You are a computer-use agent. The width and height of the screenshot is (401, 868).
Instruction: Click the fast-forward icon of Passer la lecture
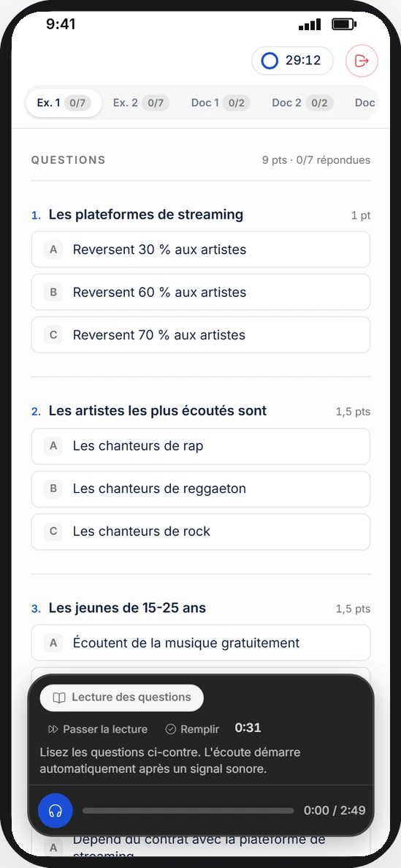tap(53, 729)
